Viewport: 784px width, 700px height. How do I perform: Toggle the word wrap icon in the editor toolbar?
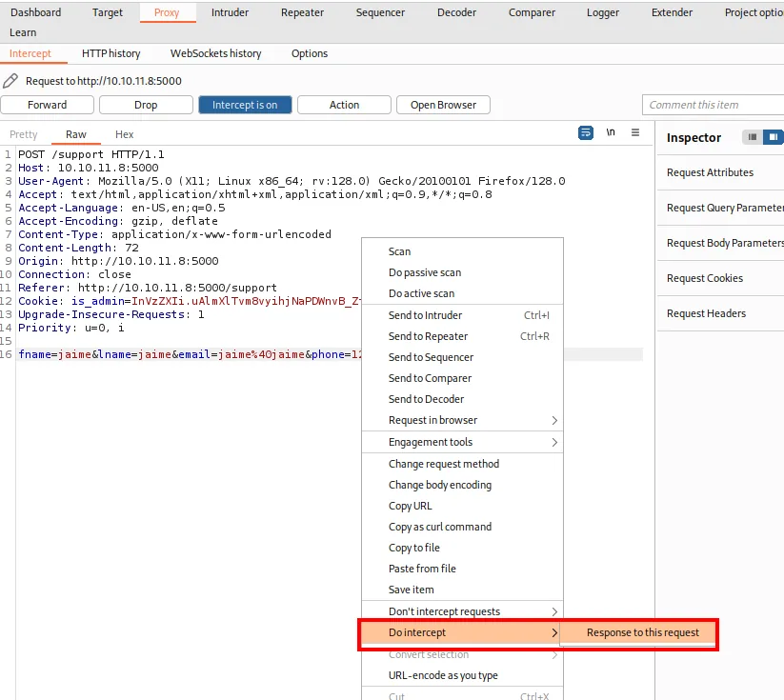coord(586,132)
